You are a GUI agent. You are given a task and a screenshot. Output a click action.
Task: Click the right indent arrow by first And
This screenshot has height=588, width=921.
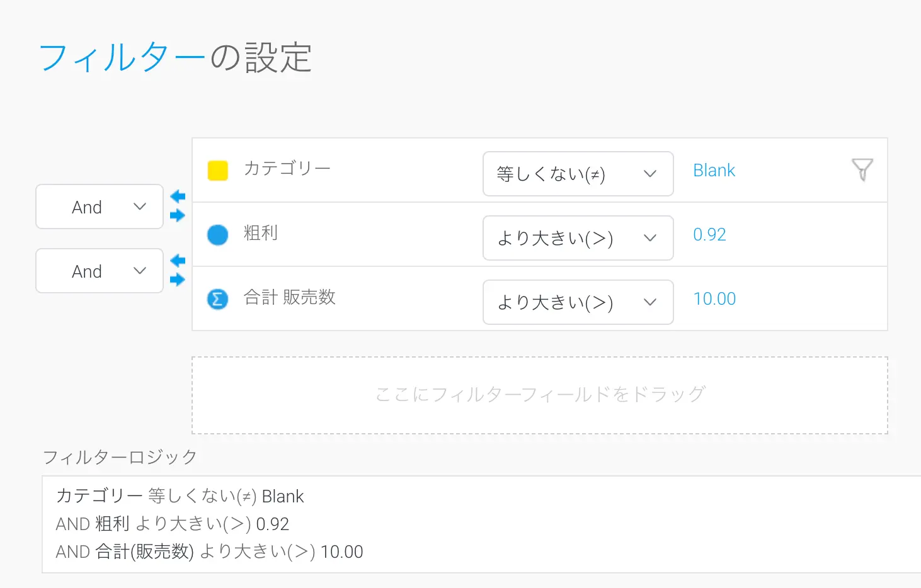point(178,215)
